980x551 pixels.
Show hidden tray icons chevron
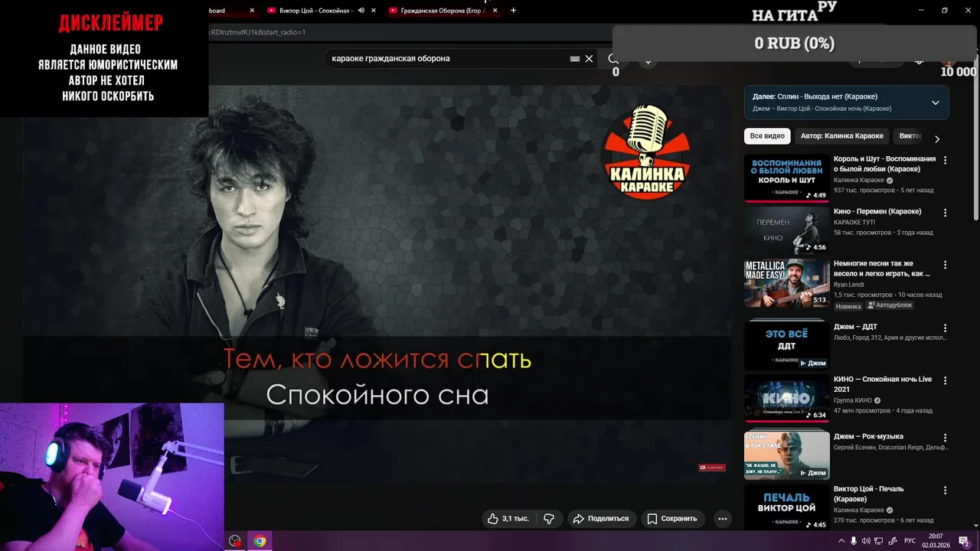[x=841, y=541]
